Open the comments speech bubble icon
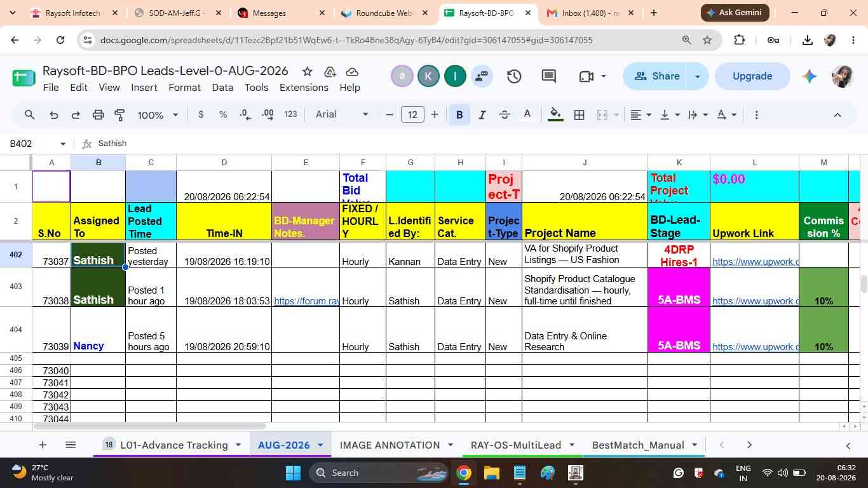868x488 pixels. point(549,76)
